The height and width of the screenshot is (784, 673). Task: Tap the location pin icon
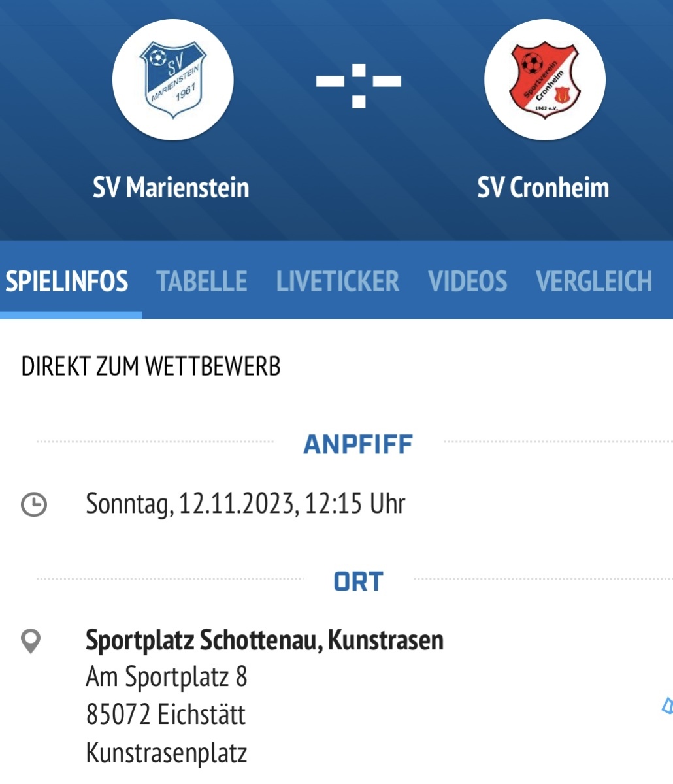(31, 642)
